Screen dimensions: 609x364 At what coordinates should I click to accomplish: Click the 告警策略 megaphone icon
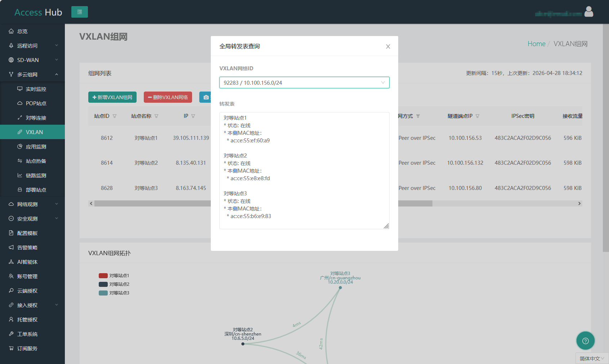pos(11,248)
